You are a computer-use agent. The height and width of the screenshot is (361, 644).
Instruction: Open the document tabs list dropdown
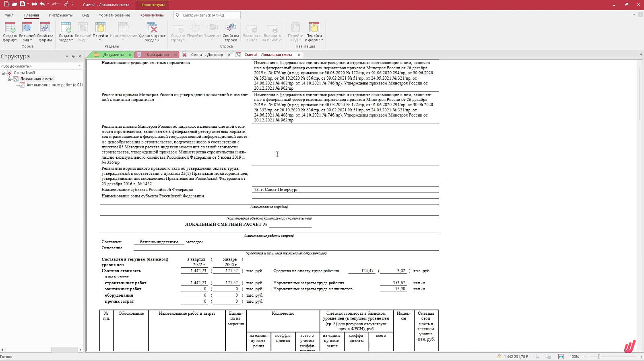tap(641, 54)
